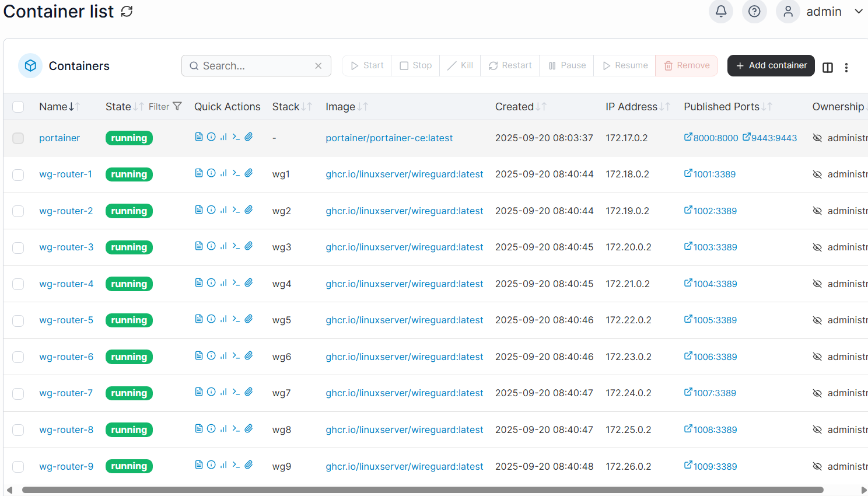Open the three-dot table settings menu
Image resolution: width=868 pixels, height=496 pixels.
tap(846, 68)
